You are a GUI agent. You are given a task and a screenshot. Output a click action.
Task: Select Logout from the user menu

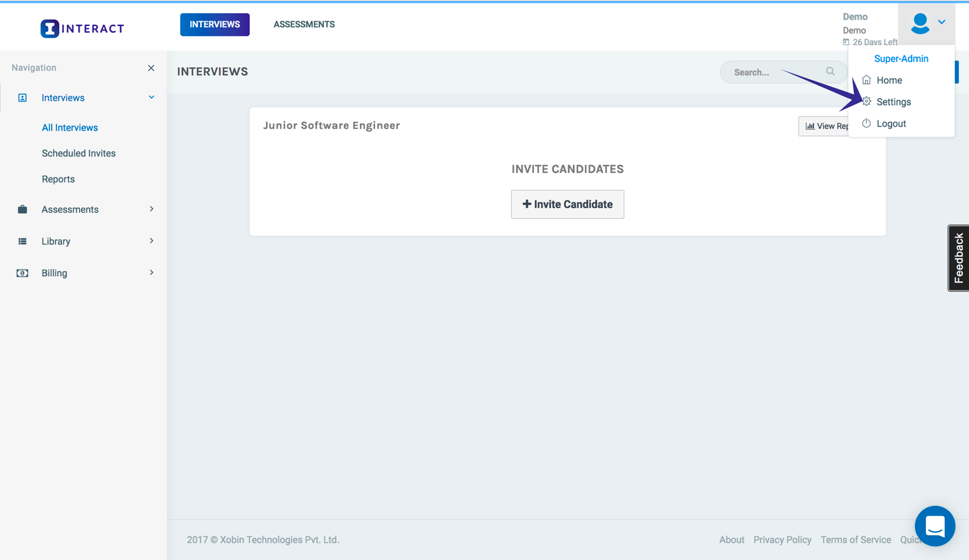891,123
